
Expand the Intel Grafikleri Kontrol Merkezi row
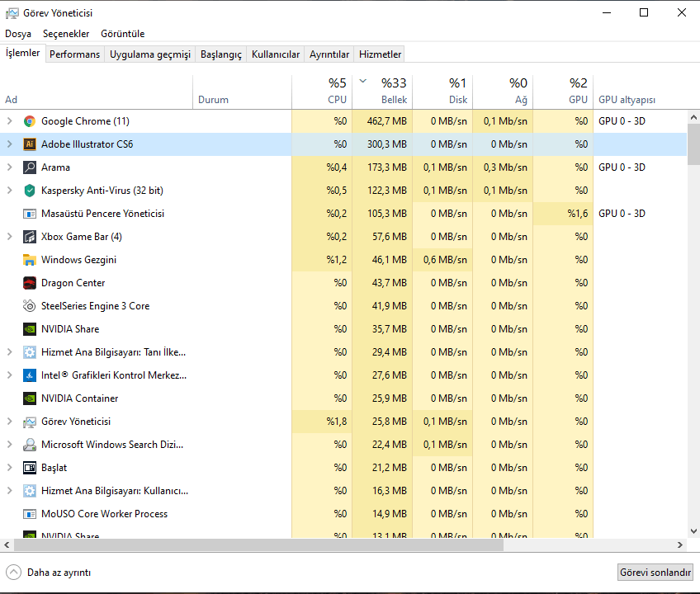9,375
